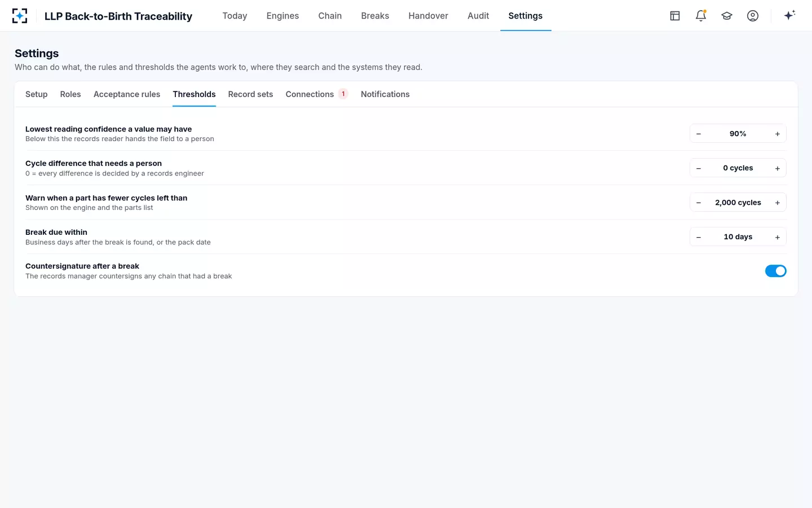Click the 90% confidence value field
This screenshot has height=508, width=812.
coord(738,134)
